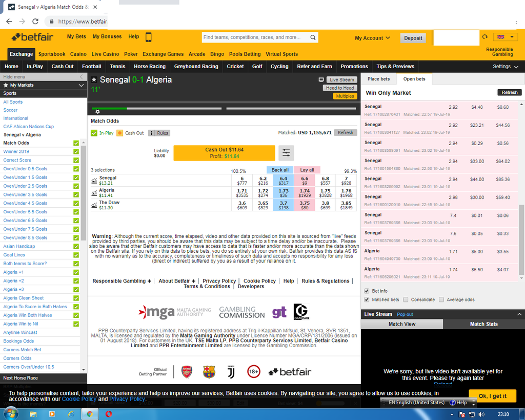Viewport: 525px width, 420px height.
Task: Click the goal ball marker on timeline
Action: pyautogui.click(x=97, y=111)
